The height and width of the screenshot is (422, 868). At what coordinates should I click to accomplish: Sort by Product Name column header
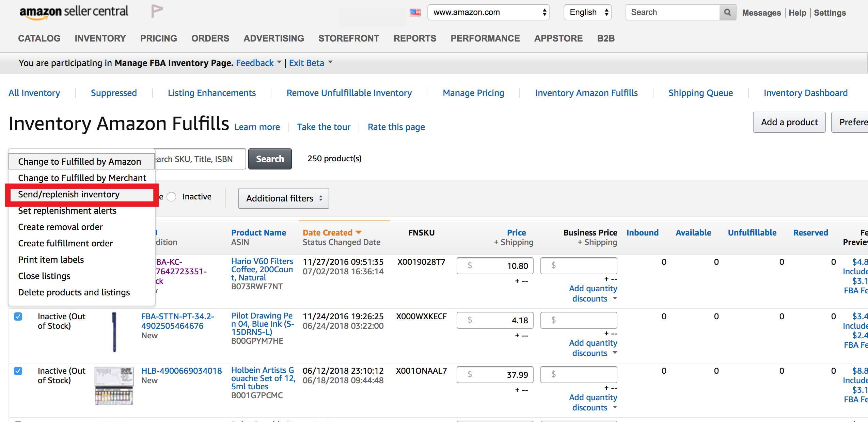click(x=258, y=233)
